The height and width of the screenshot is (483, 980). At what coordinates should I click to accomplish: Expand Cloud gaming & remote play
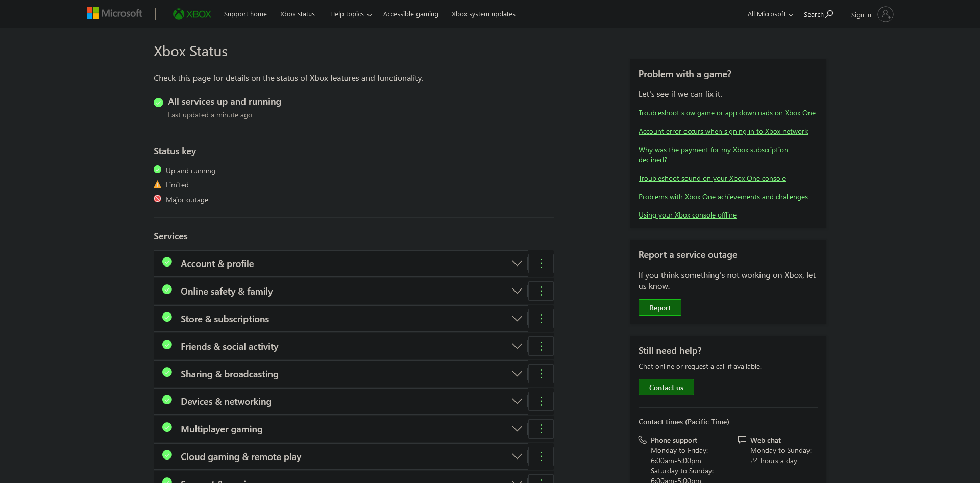coord(517,456)
